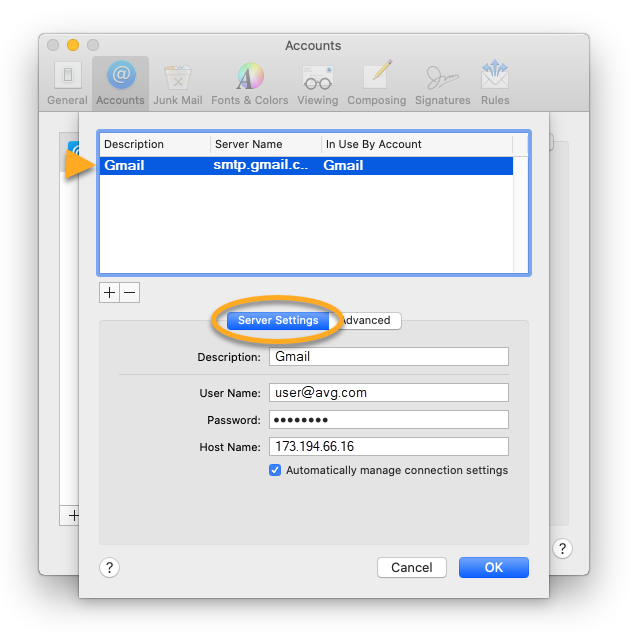Open help in the server sheet
The height and width of the screenshot is (632, 631).
(109, 568)
